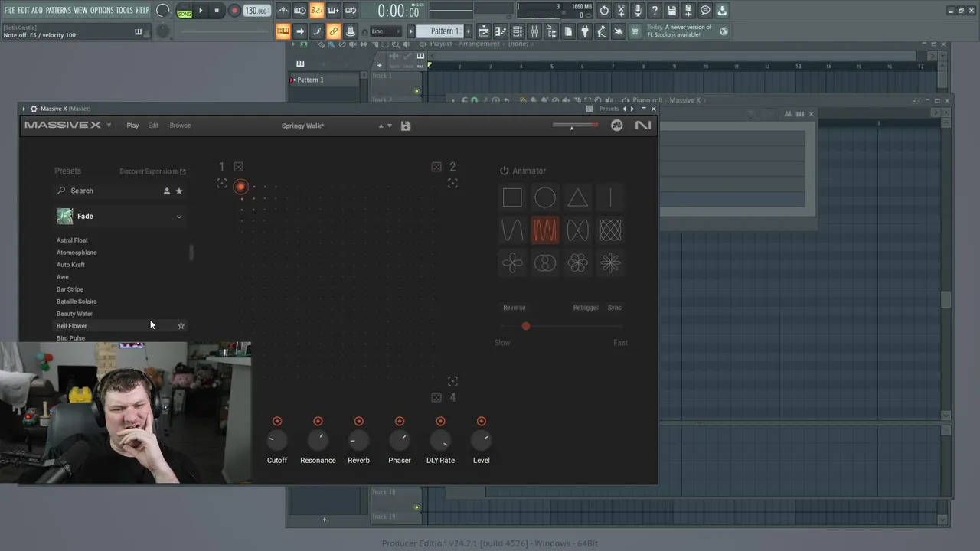This screenshot has width=980, height=551.
Task: Toggle the 3-2-1 countdown before recording
Action: click(317, 11)
